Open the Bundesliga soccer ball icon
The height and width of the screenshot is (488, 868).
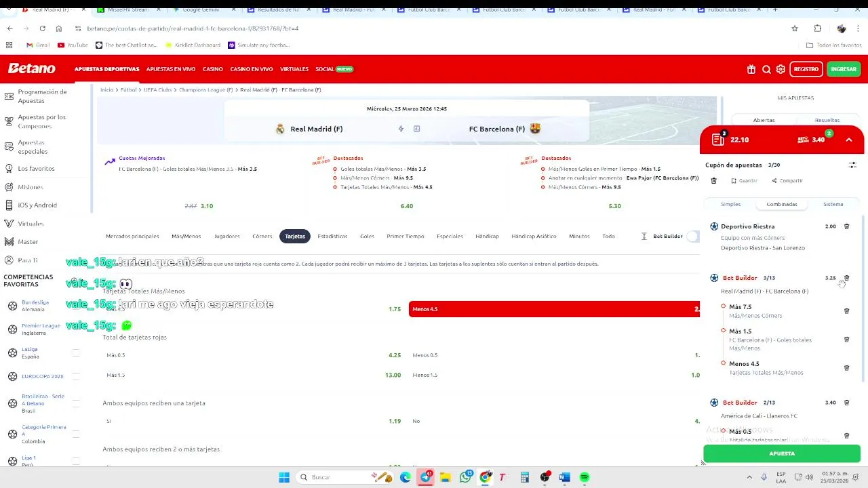12,306
